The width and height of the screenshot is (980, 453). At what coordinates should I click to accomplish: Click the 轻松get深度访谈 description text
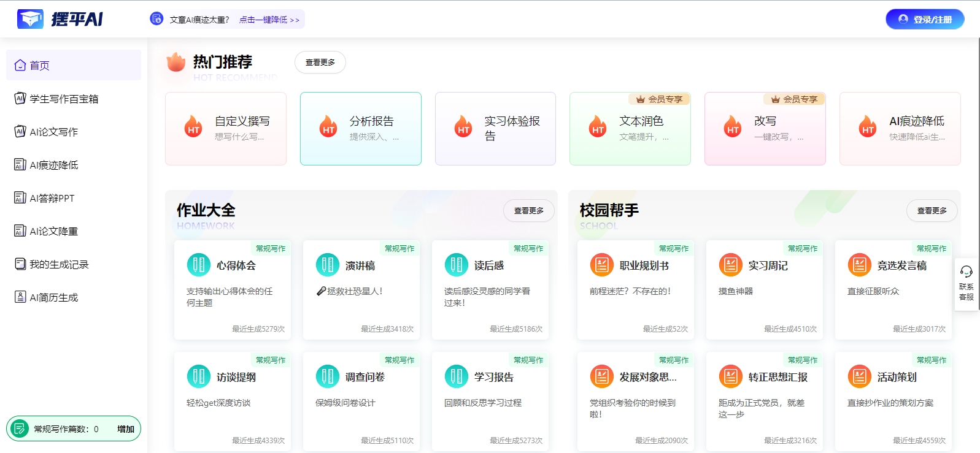(x=218, y=403)
